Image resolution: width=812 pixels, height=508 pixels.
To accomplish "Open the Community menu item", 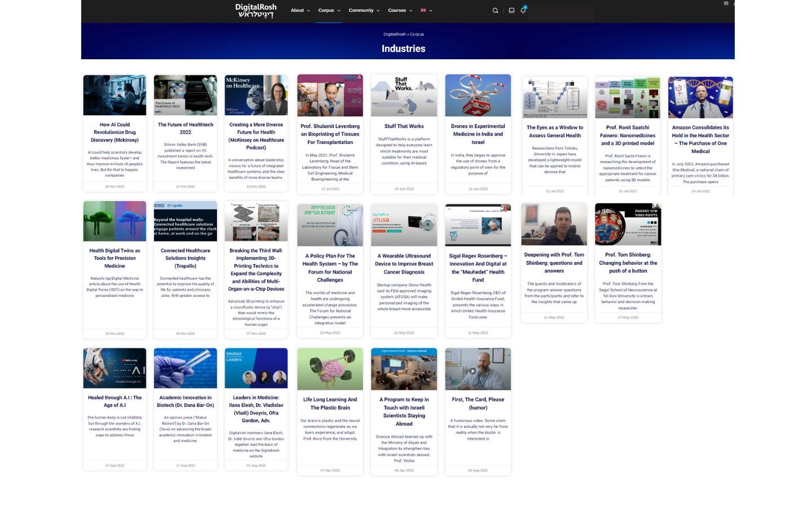I will [361, 10].
